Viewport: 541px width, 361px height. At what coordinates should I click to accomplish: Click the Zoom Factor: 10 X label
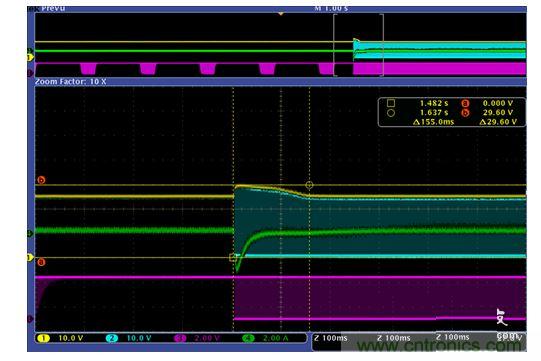coord(71,82)
